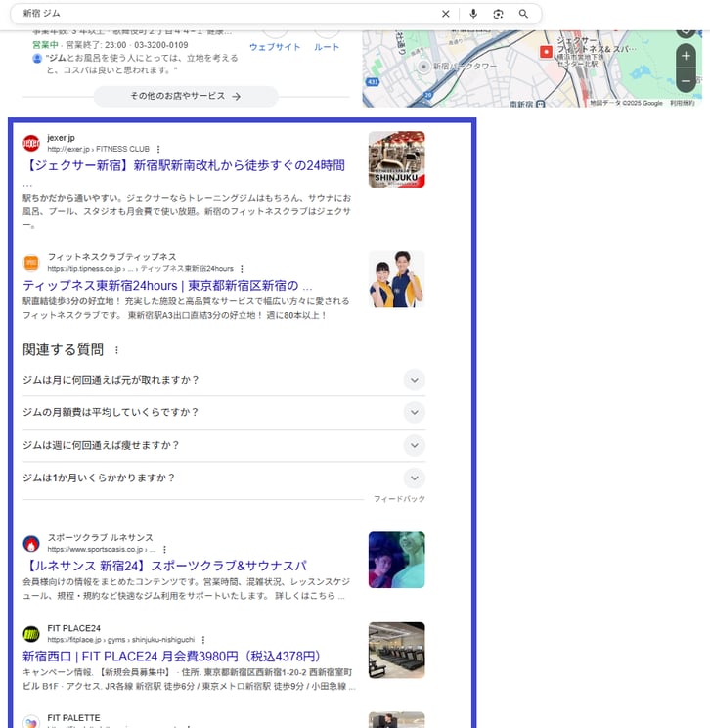The width and height of the screenshot is (710, 728).
Task: Click the ルネサンス result thumbnail image
Action: click(397, 560)
